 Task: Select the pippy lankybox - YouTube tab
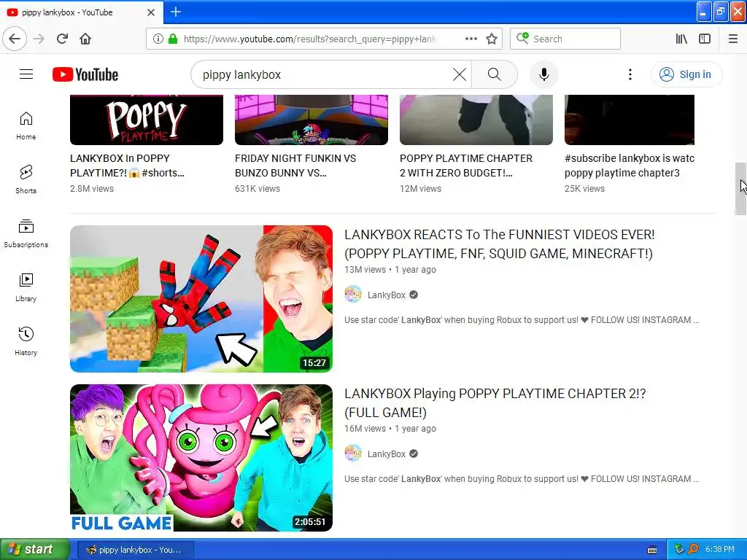click(x=81, y=12)
